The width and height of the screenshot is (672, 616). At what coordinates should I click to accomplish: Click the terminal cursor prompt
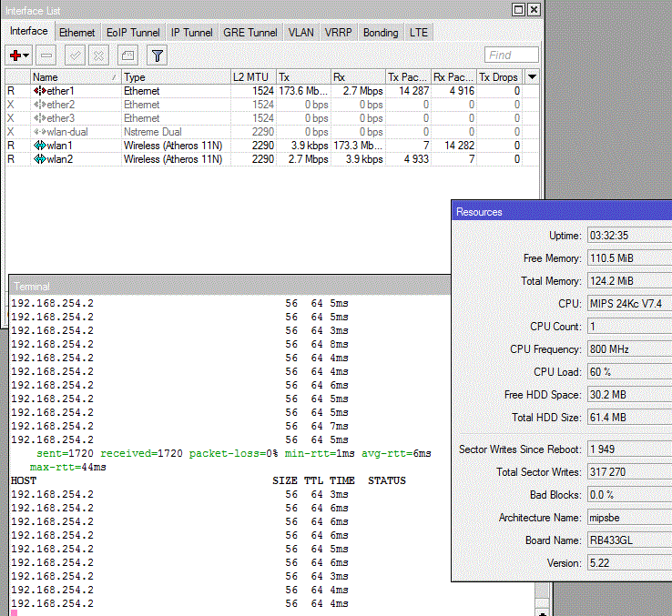[15, 613]
